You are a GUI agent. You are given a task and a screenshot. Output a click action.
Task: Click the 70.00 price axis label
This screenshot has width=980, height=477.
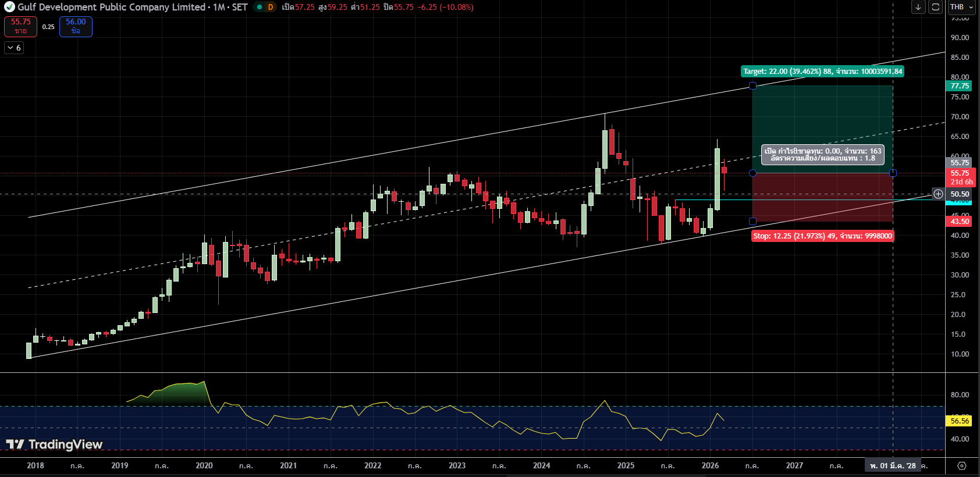(x=960, y=117)
